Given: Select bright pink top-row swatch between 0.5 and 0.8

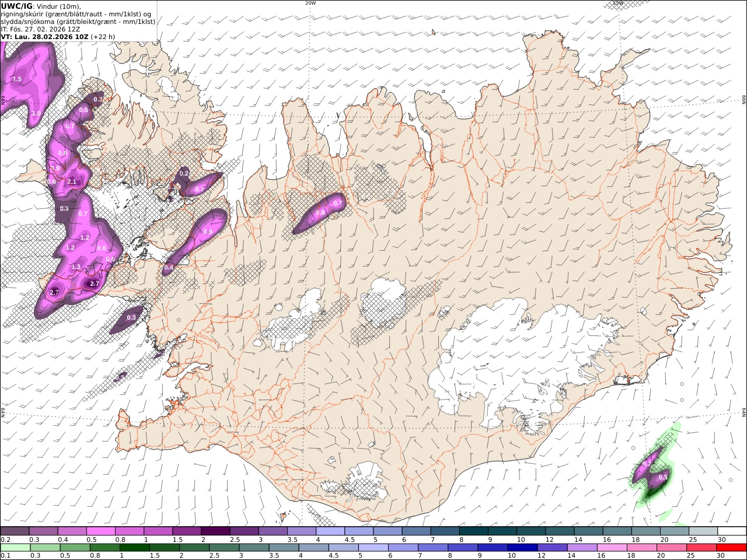Looking at the screenshot, I should [100, 531].
